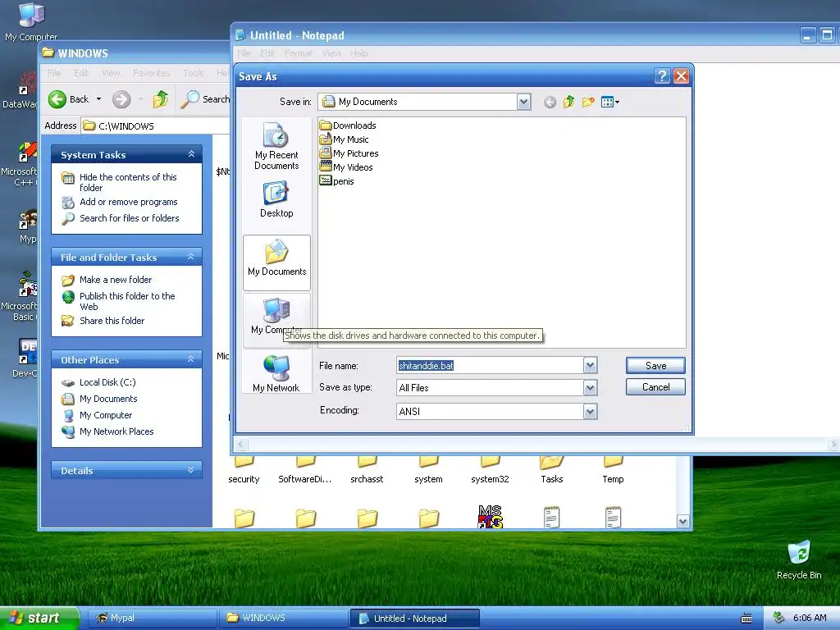Open My Network Places in Other Places
Screen dimensions: 840x630
coord(116,431)
